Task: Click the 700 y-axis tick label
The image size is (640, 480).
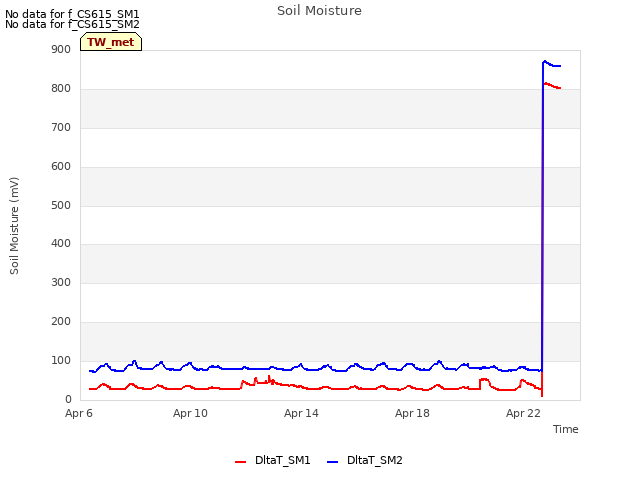Action: click(x=61, y=128)
